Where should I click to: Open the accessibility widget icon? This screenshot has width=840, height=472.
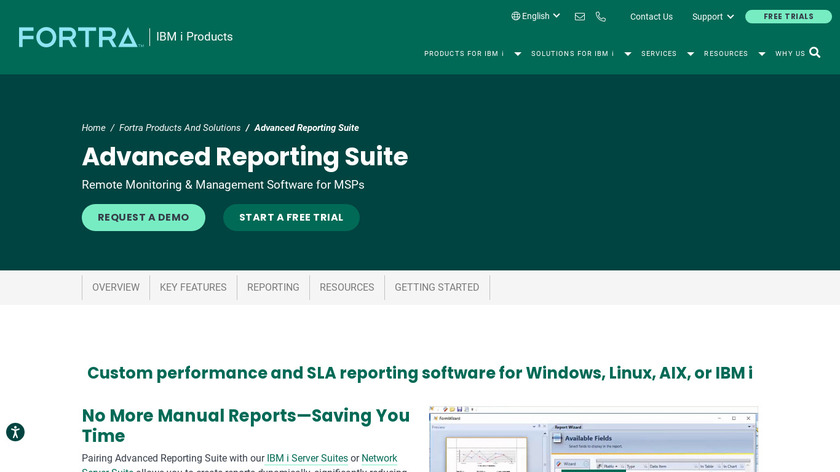(x=15, y=432)
